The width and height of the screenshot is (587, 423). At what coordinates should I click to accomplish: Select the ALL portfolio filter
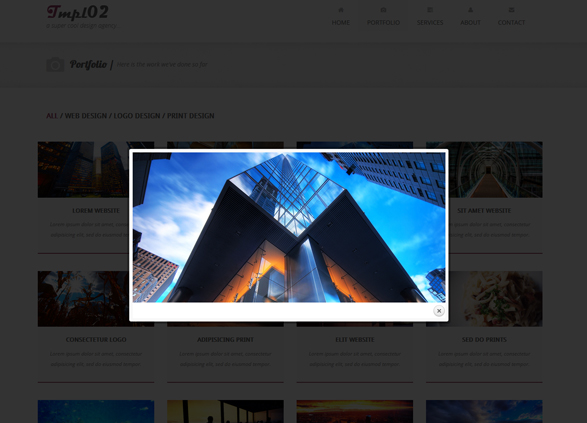pyautogui.click(x=52, y=116)
